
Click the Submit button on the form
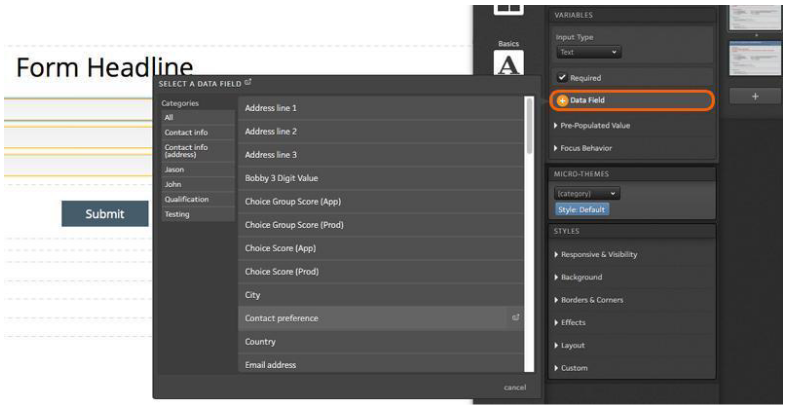coord(105,213)
